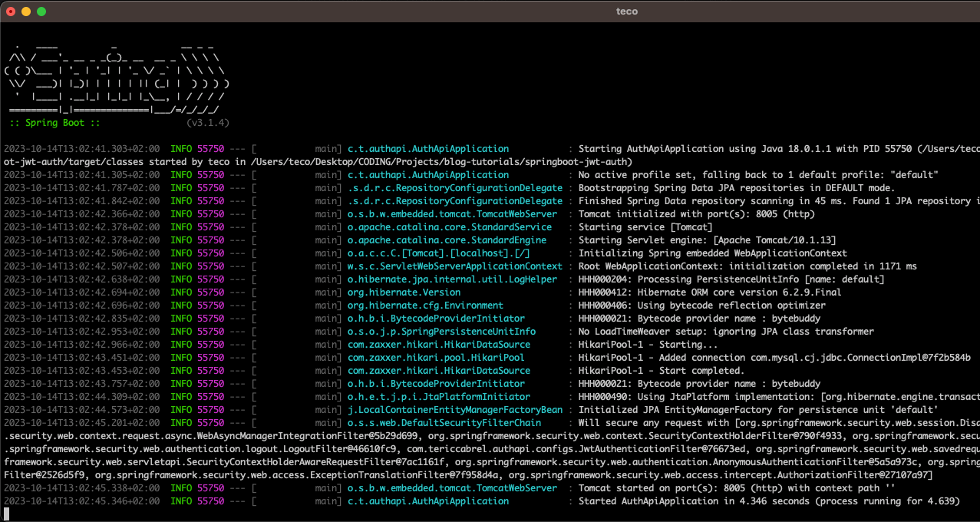
Task: Click the j.LocalContainerEntityManagerFactoryBean logger name
Action: coord(454,410)
